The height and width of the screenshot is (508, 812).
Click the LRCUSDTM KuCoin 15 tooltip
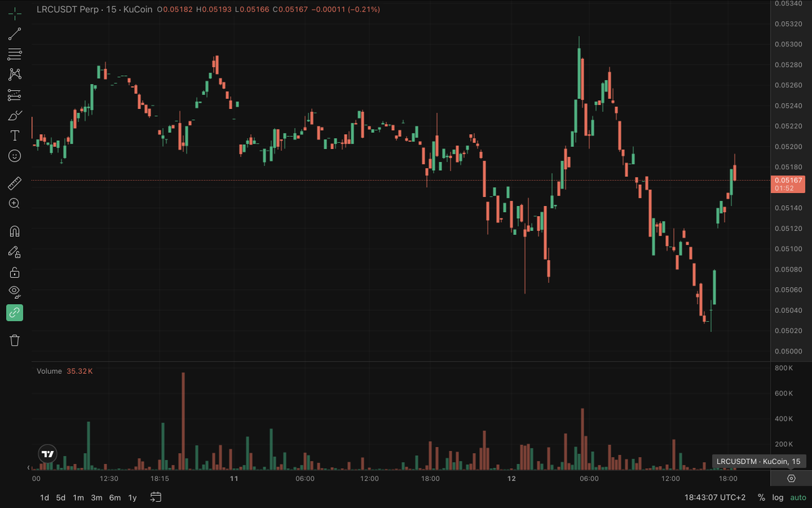(759, 461)
